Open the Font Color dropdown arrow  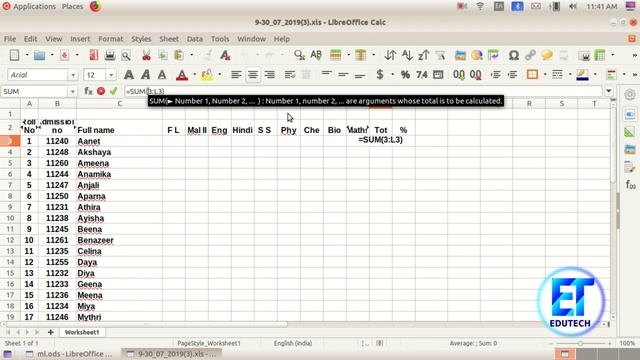pos(194,75)
